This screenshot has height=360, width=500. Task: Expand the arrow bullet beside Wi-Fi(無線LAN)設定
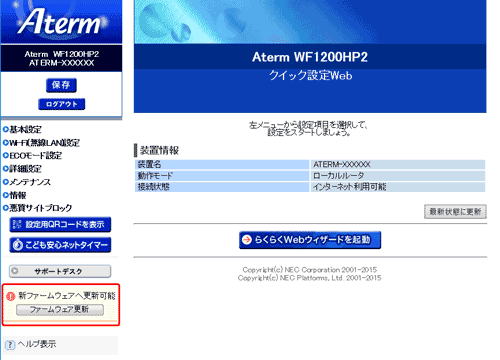pos(6,143)
